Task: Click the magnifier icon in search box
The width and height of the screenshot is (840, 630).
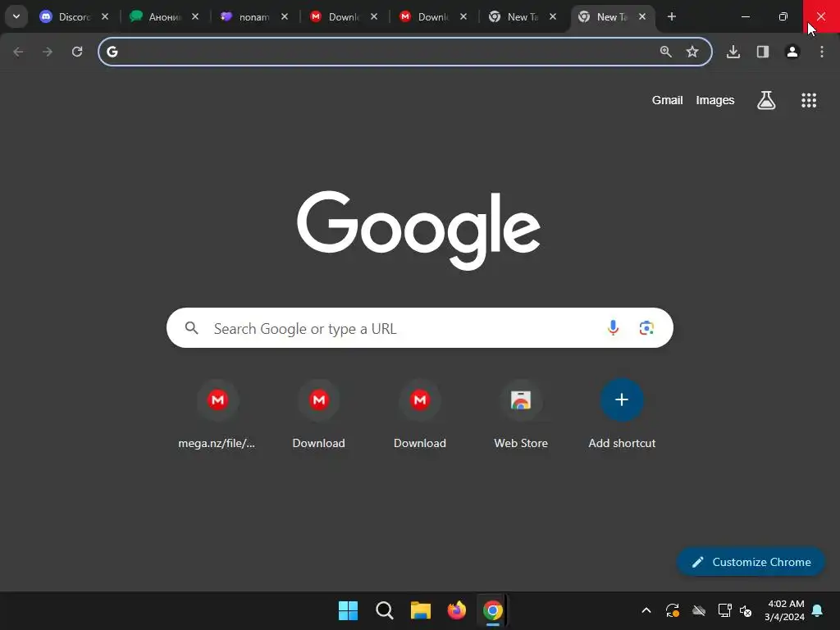Action: (x=192, y=328)
